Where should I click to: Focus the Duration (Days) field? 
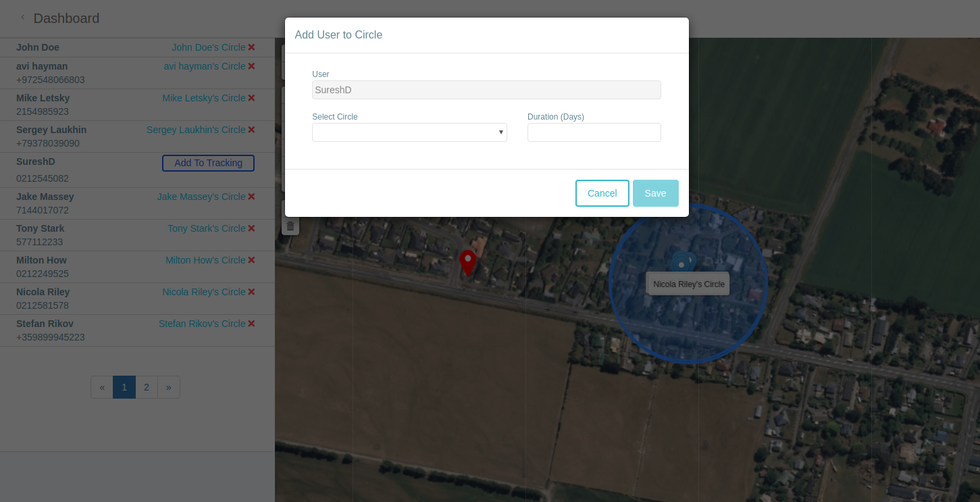point(594,132)
